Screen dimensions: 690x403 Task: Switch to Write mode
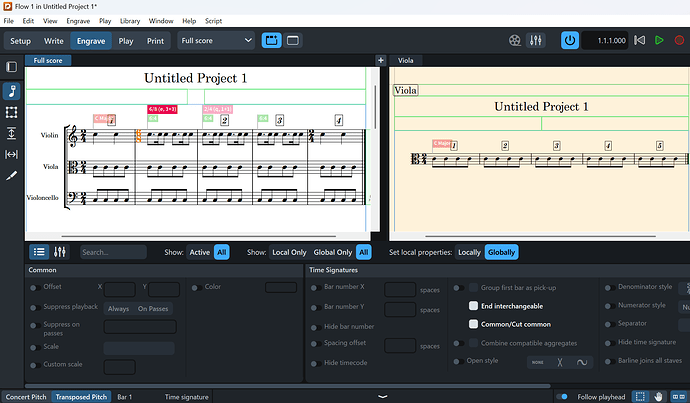(x=54, y=41)
